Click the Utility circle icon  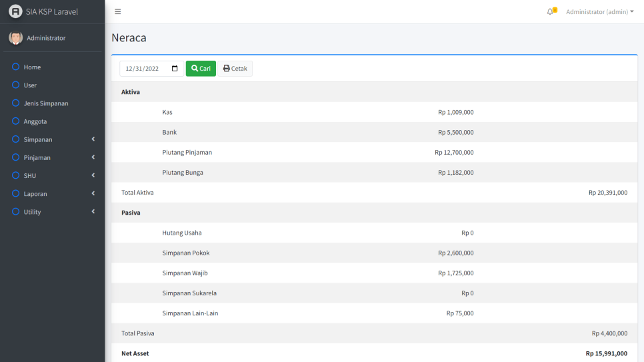pyautogui.click(x=15, y=211)
